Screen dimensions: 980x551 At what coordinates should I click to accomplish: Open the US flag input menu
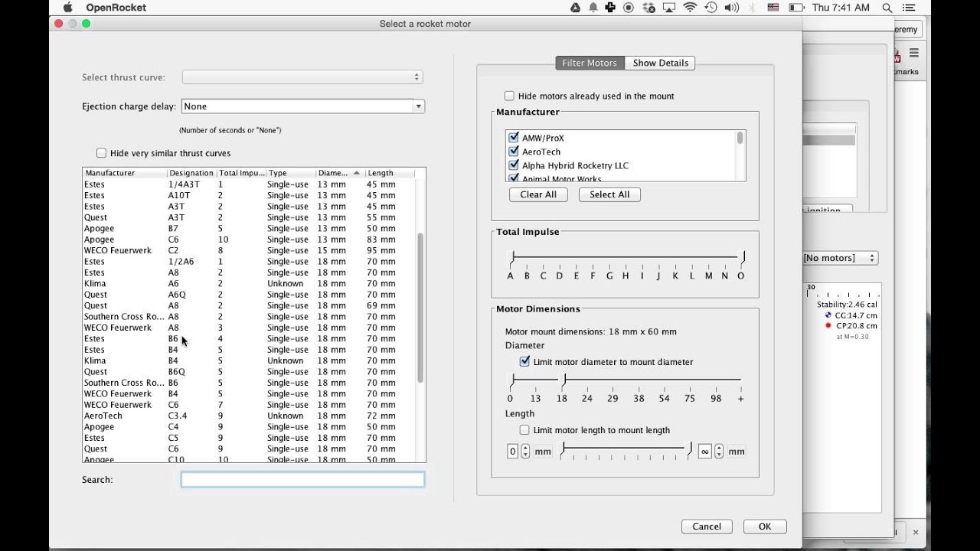tap(773, 8)
